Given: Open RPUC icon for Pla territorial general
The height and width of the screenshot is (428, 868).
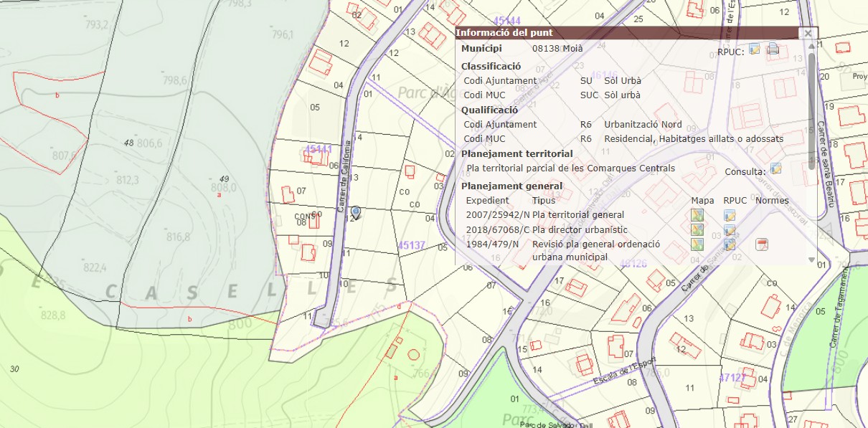Looking at the screenshot, I should click(x=730, y=215).
